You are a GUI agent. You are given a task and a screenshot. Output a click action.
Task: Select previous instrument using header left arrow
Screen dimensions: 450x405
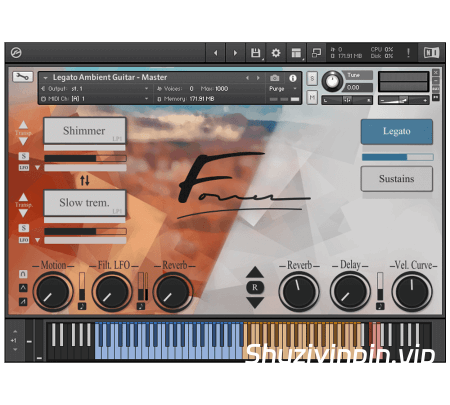click(247, 78)
